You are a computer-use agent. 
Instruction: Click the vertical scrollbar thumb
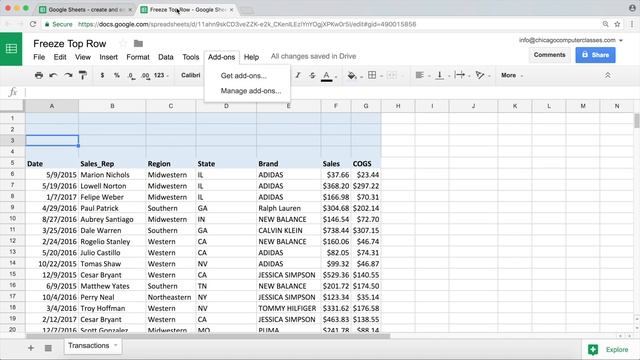[x=637, y=121]
